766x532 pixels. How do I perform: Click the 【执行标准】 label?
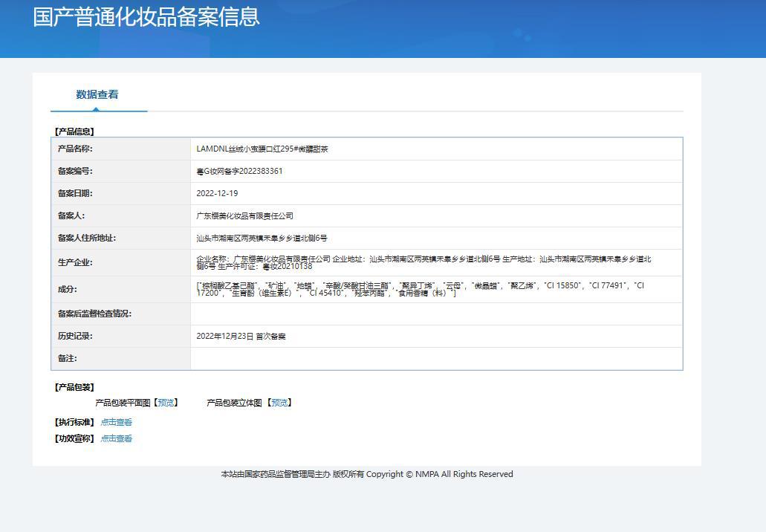click(74, 422)
